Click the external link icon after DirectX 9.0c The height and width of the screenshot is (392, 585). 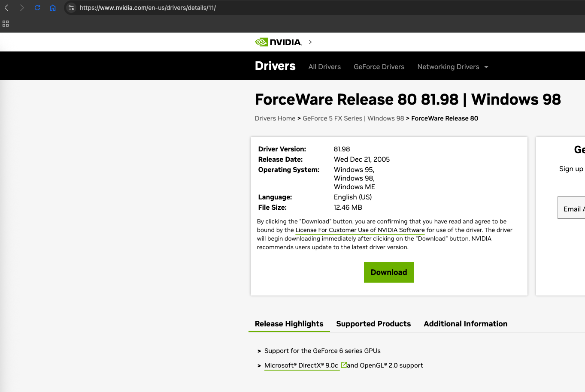click(344, 365)
